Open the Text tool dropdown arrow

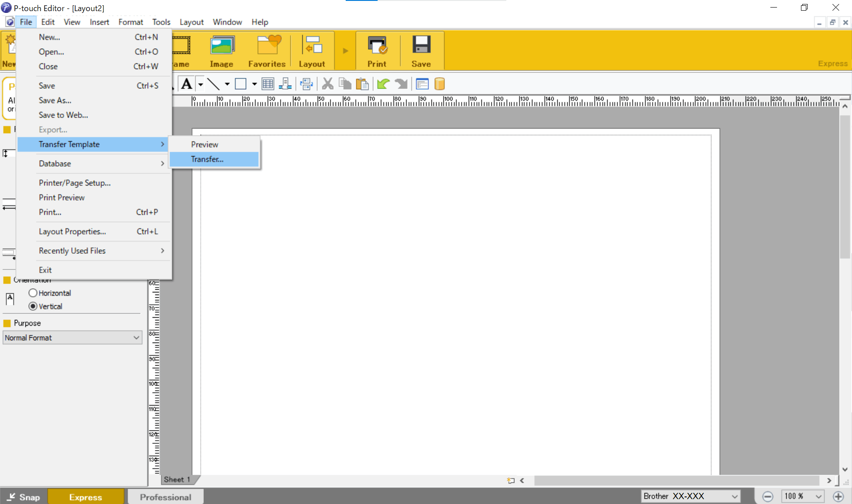point(201,84)
